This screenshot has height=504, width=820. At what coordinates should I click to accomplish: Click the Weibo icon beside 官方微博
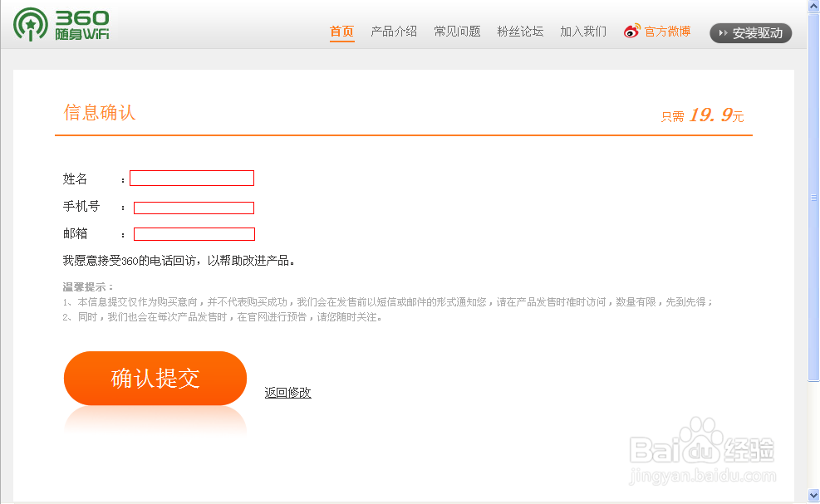(x=631, y=32)
